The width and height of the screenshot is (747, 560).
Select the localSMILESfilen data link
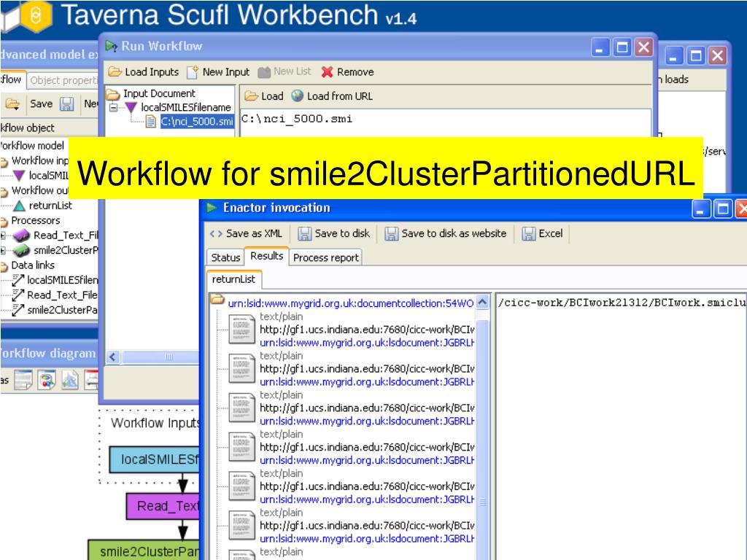62,280
